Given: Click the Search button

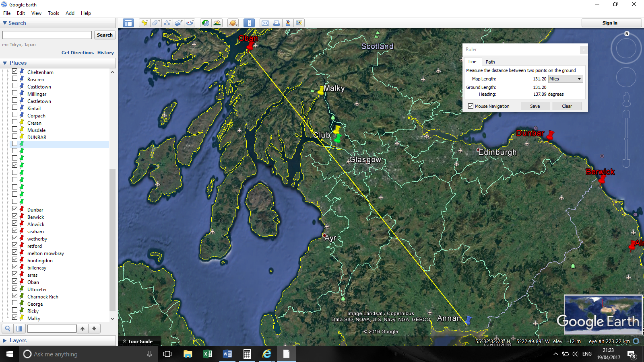Looking at the screenshot, I should [105, 35].
